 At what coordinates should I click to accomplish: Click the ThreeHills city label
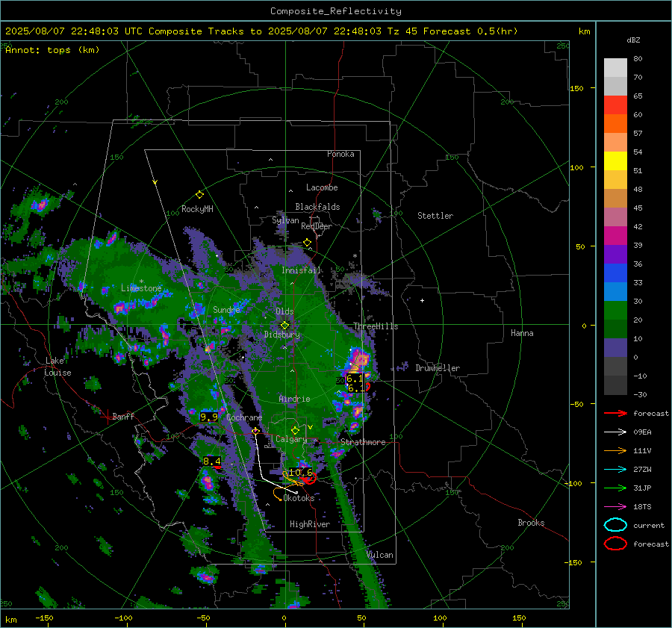click(376, 326)
